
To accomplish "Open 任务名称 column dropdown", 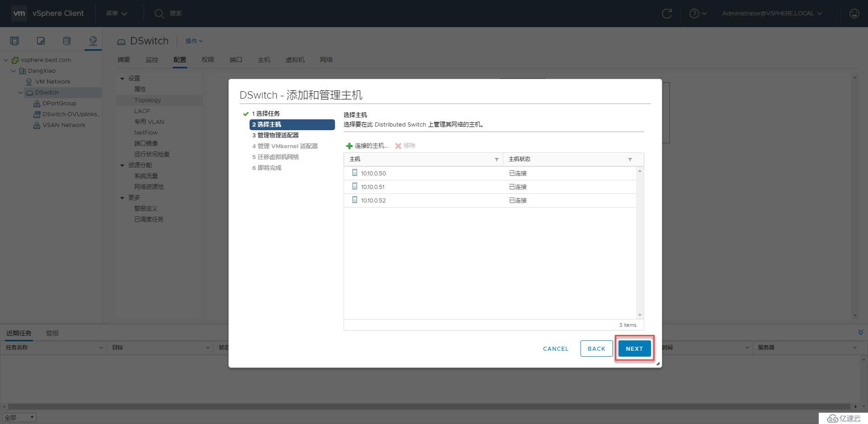I will coord(101,348).
